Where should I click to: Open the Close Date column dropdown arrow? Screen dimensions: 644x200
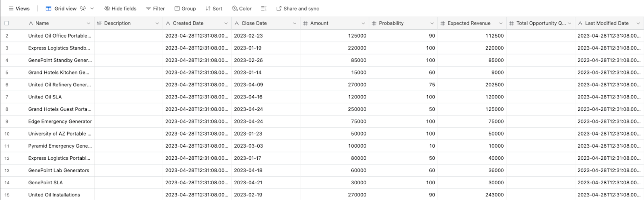pyautogui.click(x=295, y=23)
